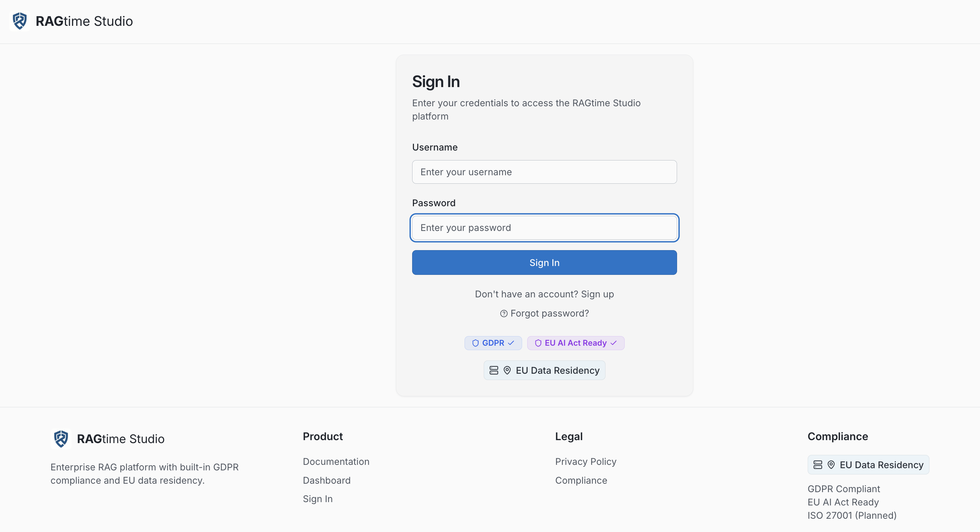Click the RAGtime Studio shield logo in header
Image resolution: width=980 pixels, height=532 pixels.
[x=20, y=21]
